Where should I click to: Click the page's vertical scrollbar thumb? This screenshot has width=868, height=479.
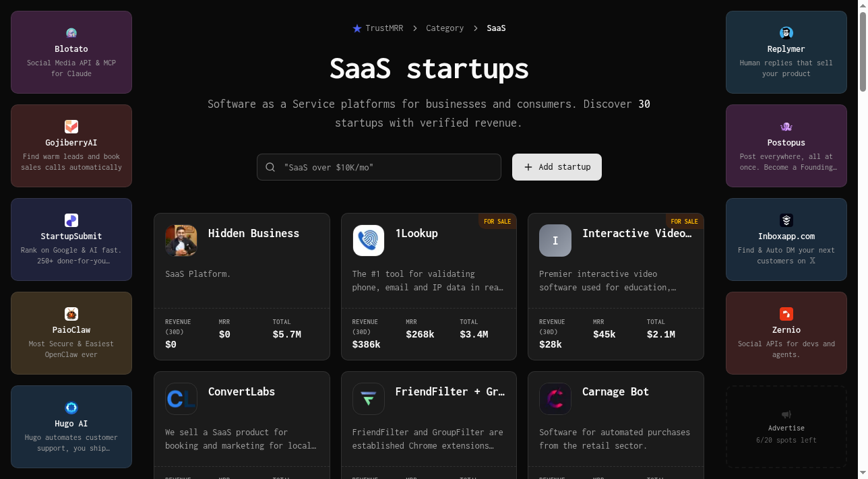coord(863,51)
